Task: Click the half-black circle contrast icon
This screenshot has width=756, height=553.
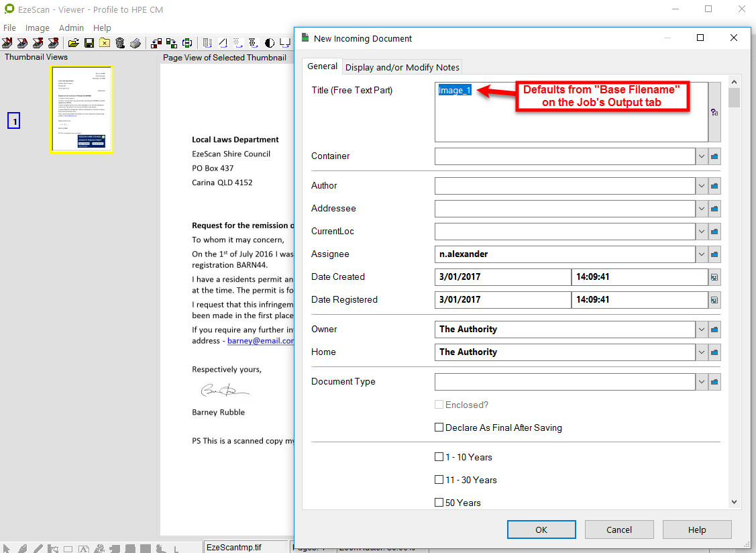Action: [x=270, y=43]
